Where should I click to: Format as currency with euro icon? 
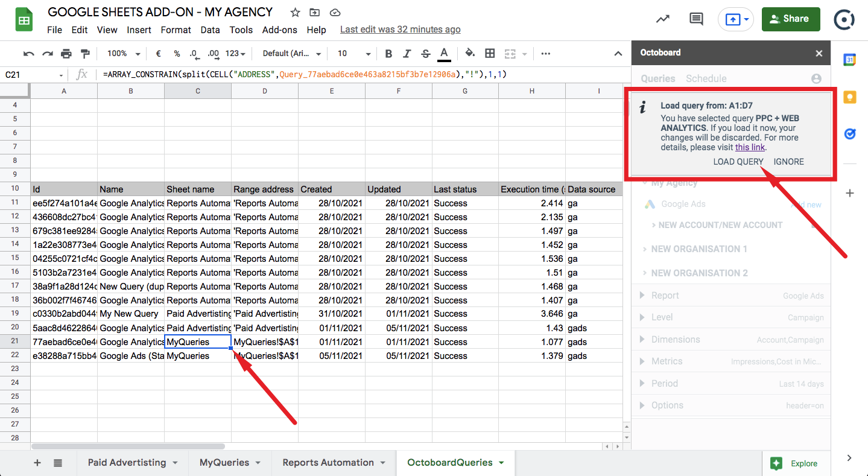(x=158, y=54)
